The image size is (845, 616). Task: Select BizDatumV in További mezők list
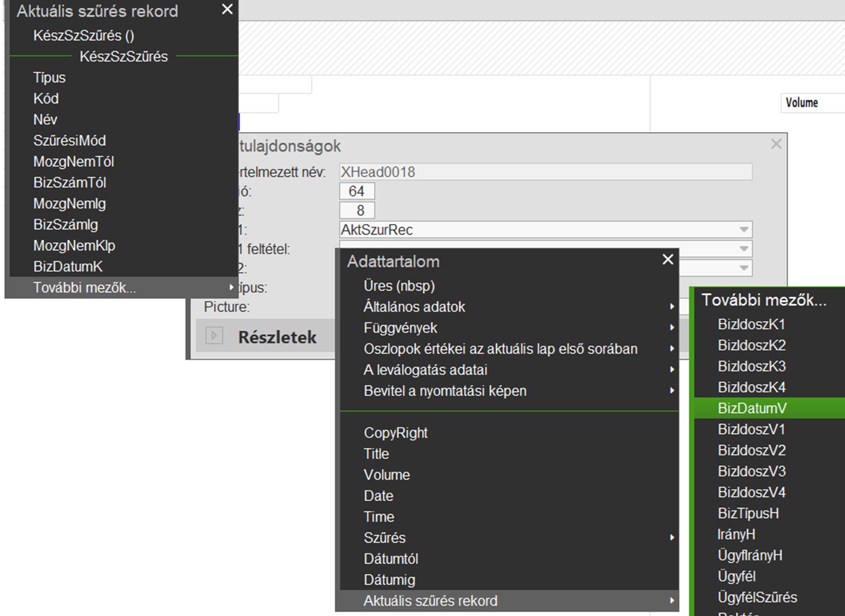click(x=752, y=408)
